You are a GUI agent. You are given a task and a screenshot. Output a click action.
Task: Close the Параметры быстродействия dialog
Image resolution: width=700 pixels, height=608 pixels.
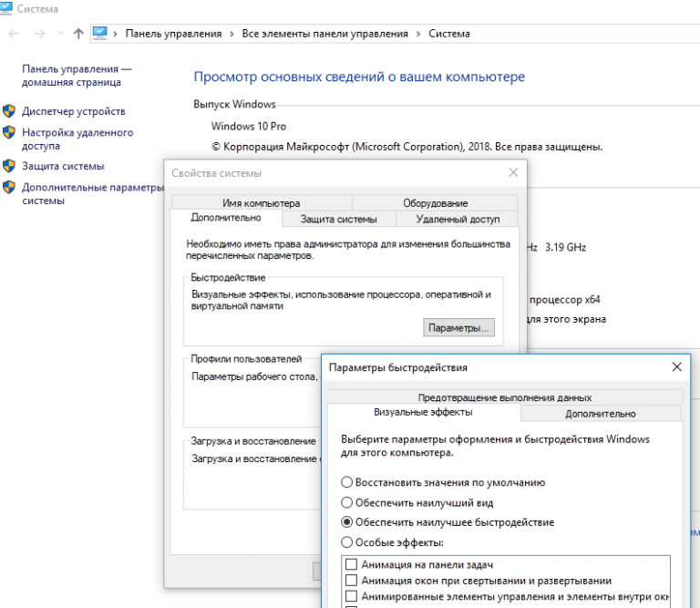[677, 367]
